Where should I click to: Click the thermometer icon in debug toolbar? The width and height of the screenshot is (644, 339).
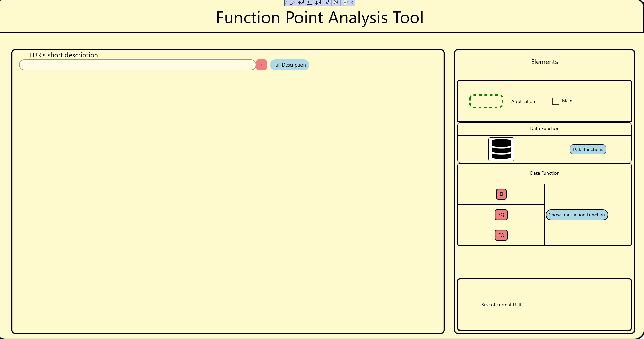[318, 2]
